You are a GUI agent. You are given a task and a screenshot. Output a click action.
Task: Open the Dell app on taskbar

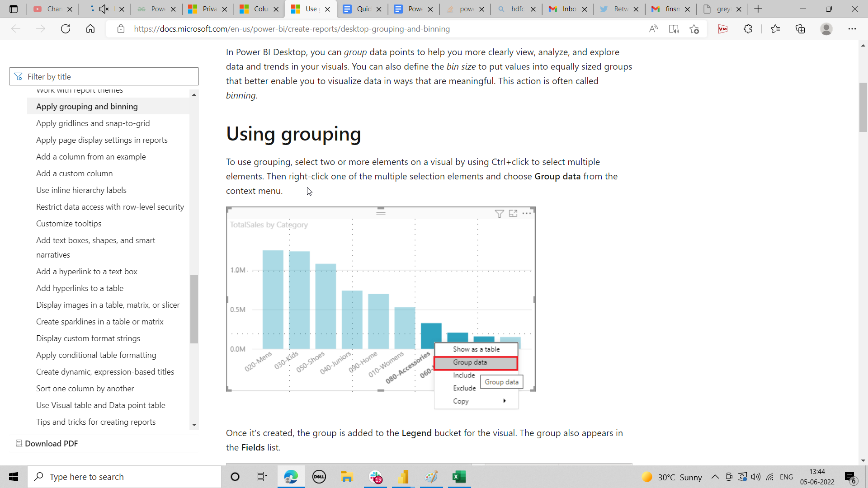click(x=319, y=477)
